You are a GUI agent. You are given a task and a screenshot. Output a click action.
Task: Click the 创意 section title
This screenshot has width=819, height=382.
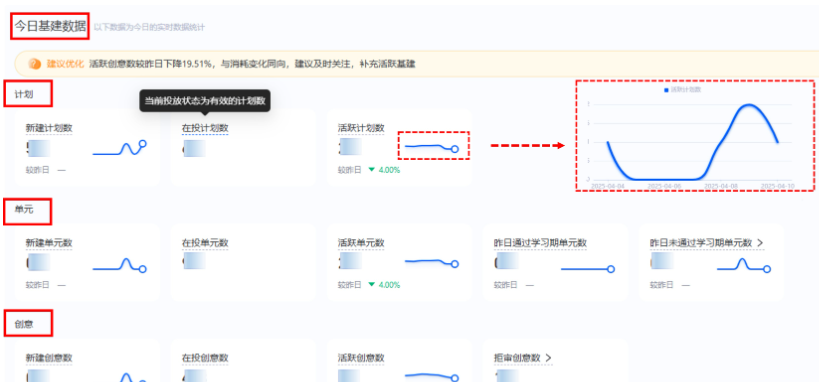click(24, 324)
